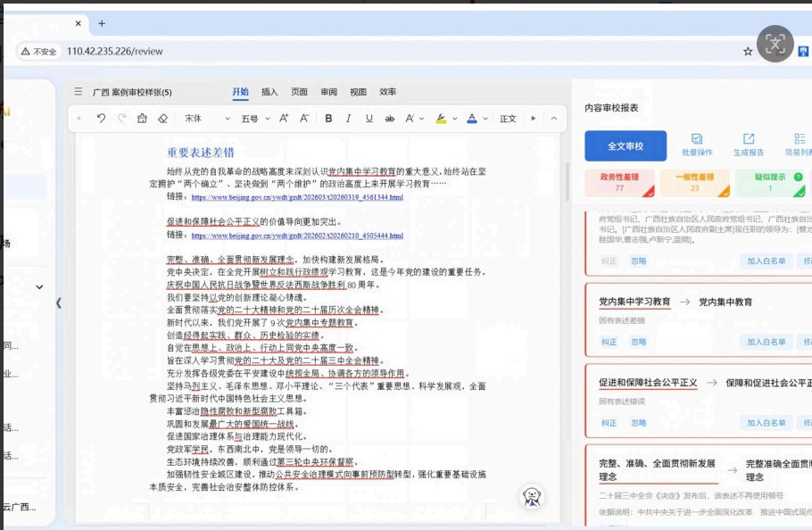Switch to the 视图 tab
812x530 pixels.
click(358, 92)
